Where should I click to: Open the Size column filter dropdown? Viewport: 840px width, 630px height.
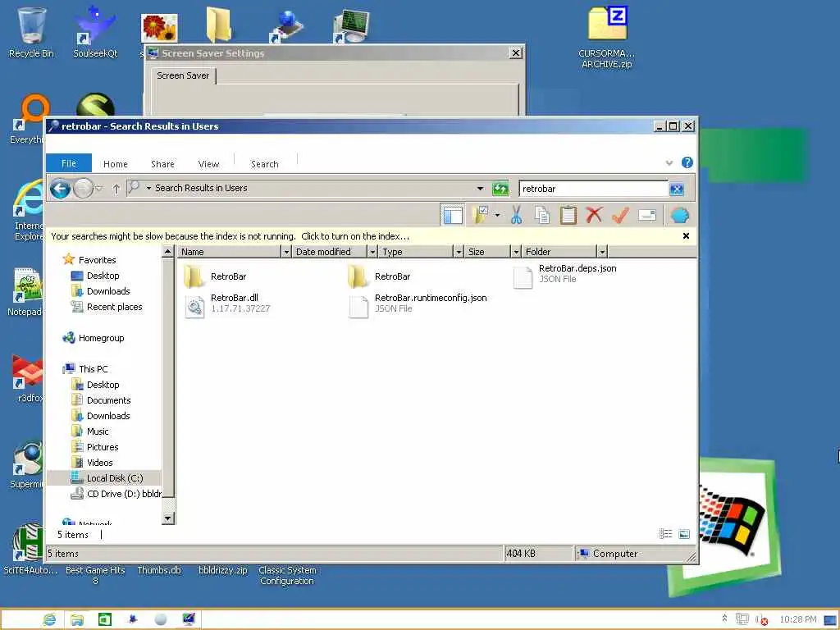516,252
